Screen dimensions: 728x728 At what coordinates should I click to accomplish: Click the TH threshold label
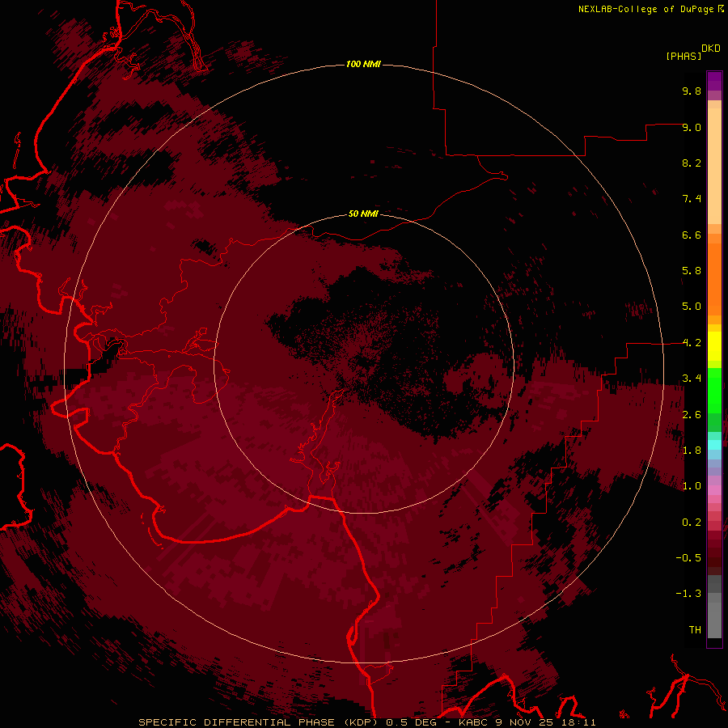click(695, 630)
